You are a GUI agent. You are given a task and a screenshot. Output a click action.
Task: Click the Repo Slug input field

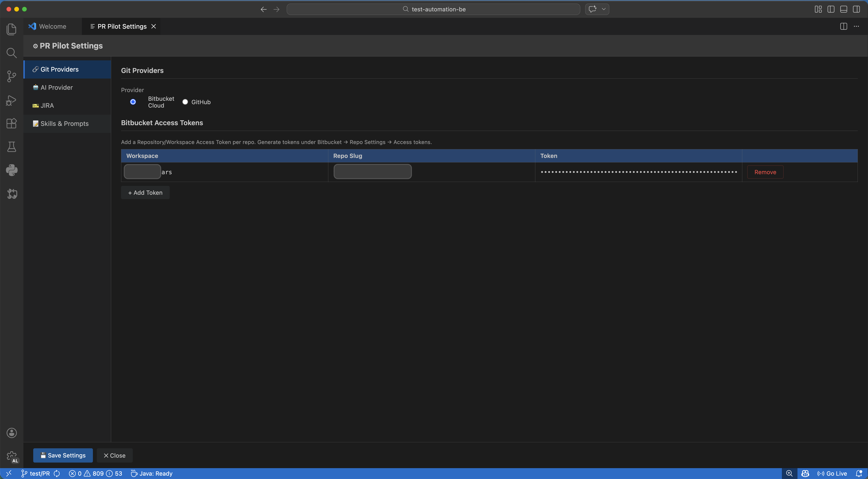[x=372, y=172]
